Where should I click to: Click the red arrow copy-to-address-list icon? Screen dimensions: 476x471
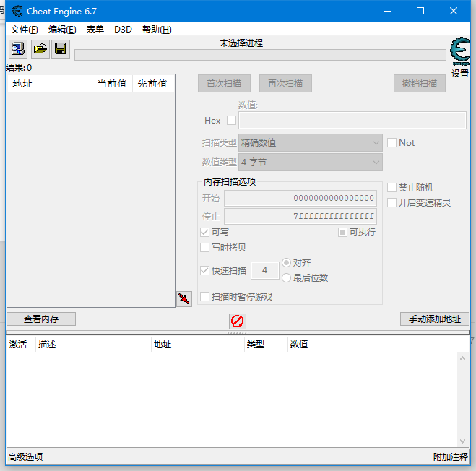coord(184,299)
